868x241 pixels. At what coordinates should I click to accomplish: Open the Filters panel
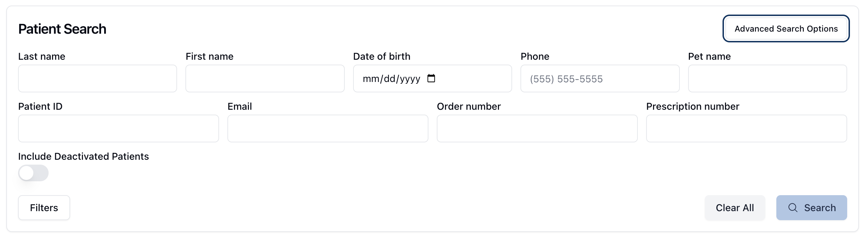click(44, 208)
